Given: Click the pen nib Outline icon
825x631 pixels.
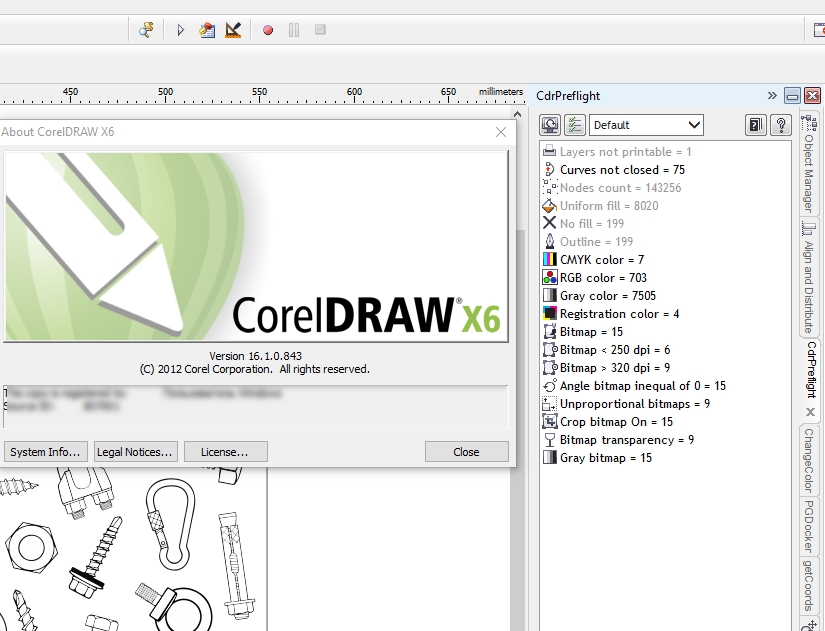Looking at the screenshot, I should 549,241.
